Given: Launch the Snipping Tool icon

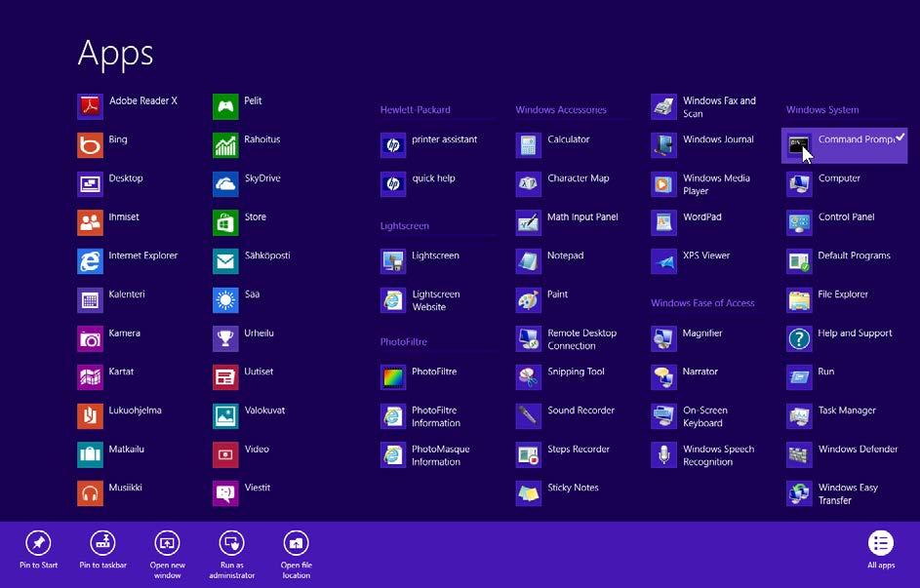Looking at the screenshot, I should click(529, 377).
